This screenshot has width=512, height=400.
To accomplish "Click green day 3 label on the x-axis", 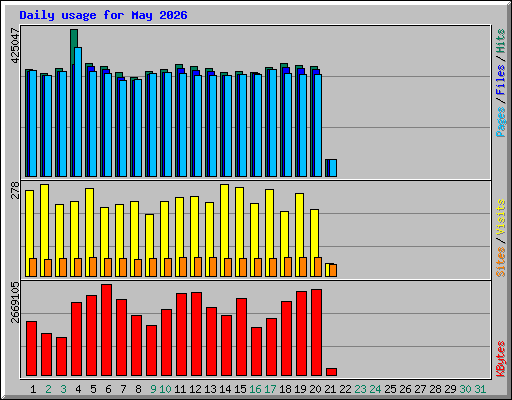I will (63, 389).
